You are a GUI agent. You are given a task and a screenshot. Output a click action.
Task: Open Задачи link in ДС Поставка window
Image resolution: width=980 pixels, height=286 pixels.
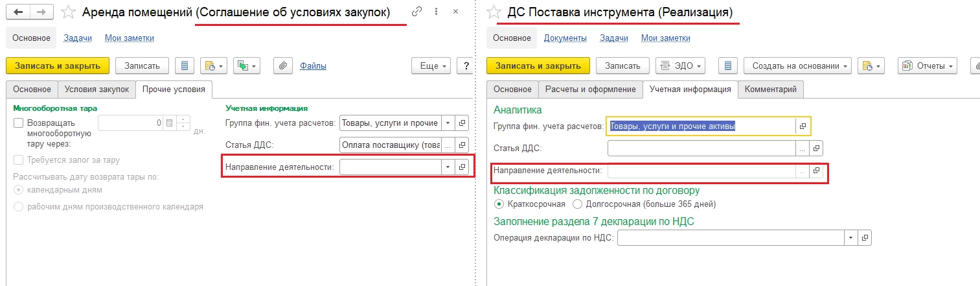tap(614, 38)
